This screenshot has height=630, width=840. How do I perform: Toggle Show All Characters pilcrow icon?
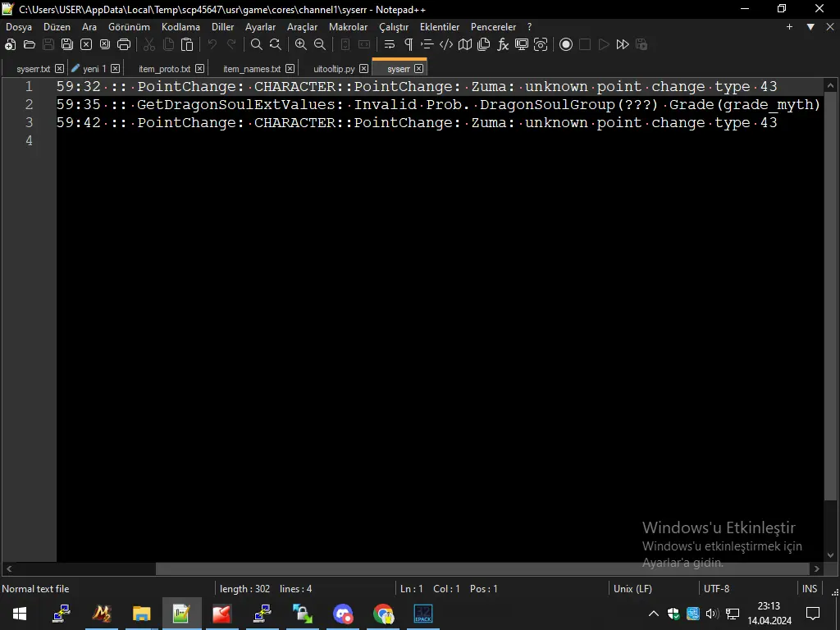pos(409,44)
